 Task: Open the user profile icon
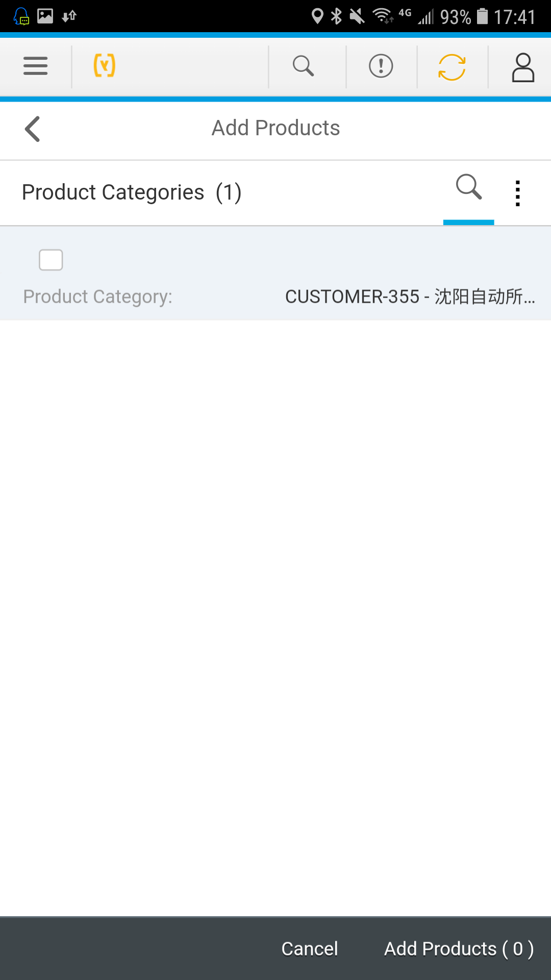523,67
